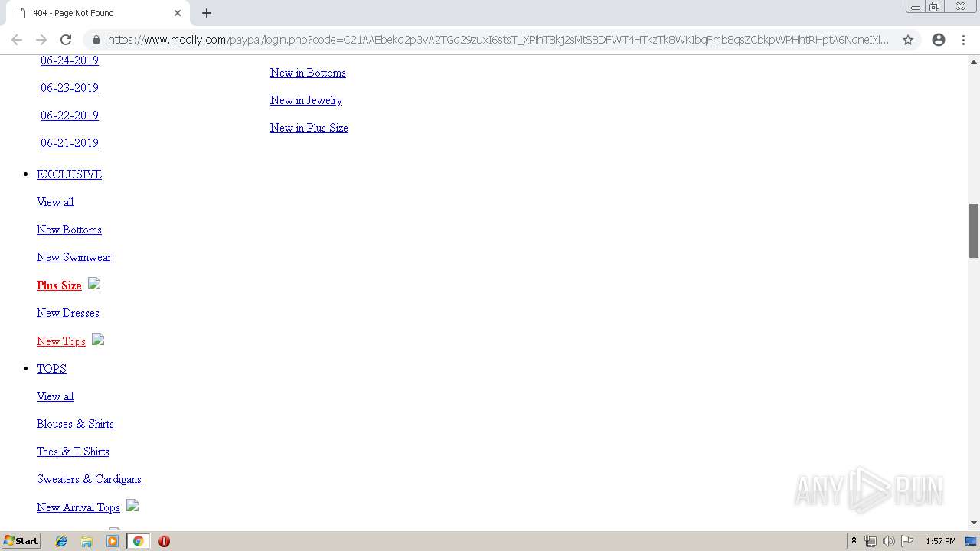Open media player from taskbar
Viewport: 980px width, 551px height.
point(113,541)
